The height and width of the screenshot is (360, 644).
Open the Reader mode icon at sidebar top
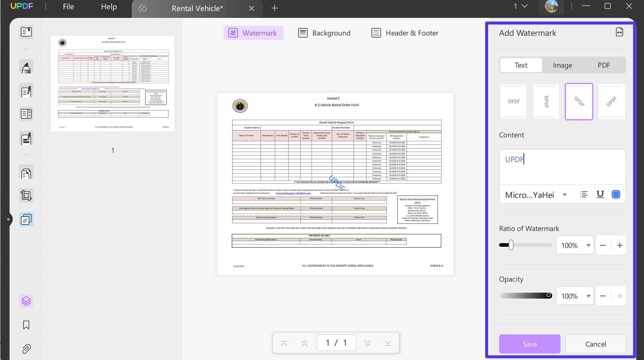[26, 32]
